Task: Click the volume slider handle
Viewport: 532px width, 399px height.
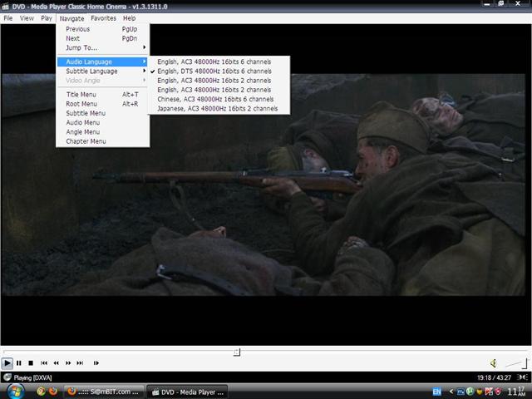Action: pyautogui.click(x=525, y=363)
